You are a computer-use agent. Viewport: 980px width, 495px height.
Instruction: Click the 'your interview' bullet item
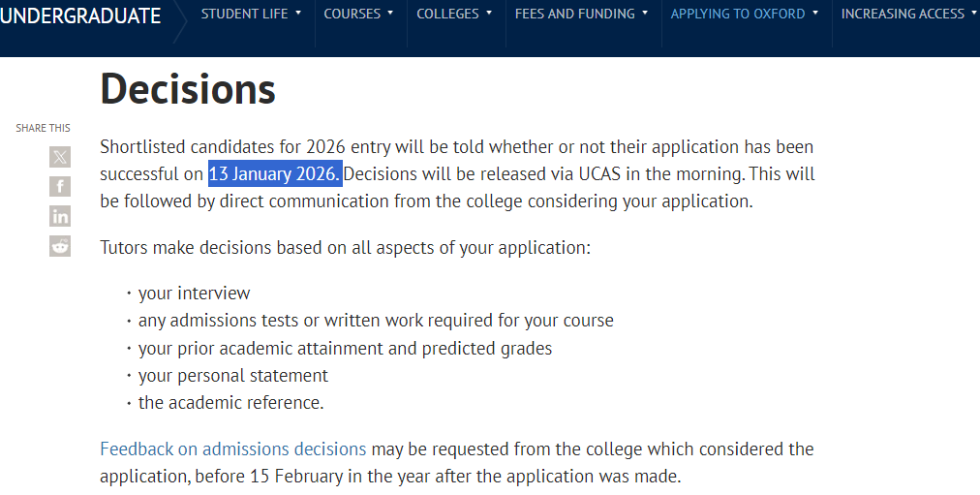click(x=194, y=293)
